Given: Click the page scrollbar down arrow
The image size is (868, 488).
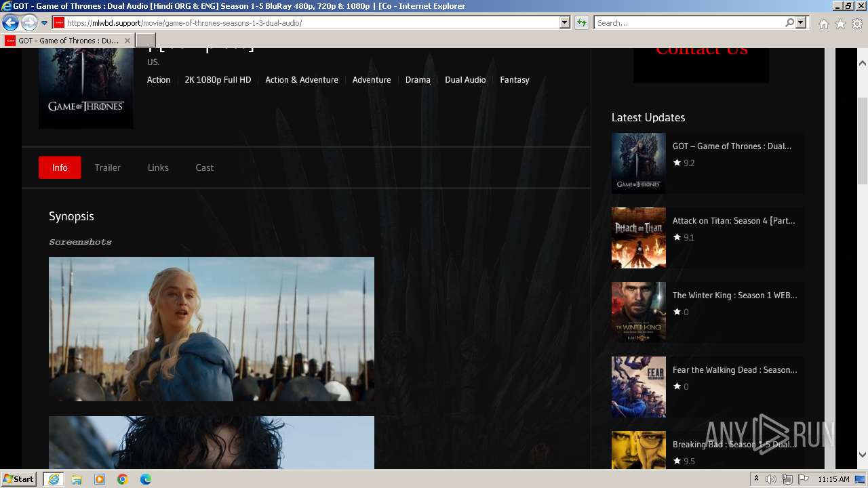Looking at the screenshot, I should 863,455.
